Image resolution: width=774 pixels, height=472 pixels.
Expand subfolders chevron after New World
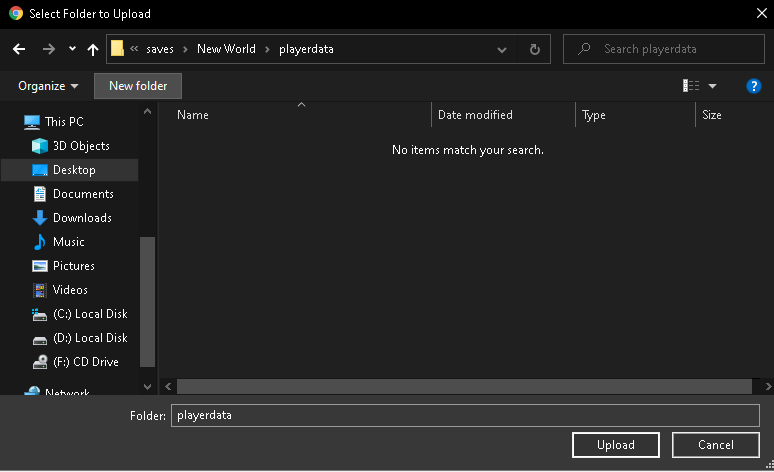point(267,49)
